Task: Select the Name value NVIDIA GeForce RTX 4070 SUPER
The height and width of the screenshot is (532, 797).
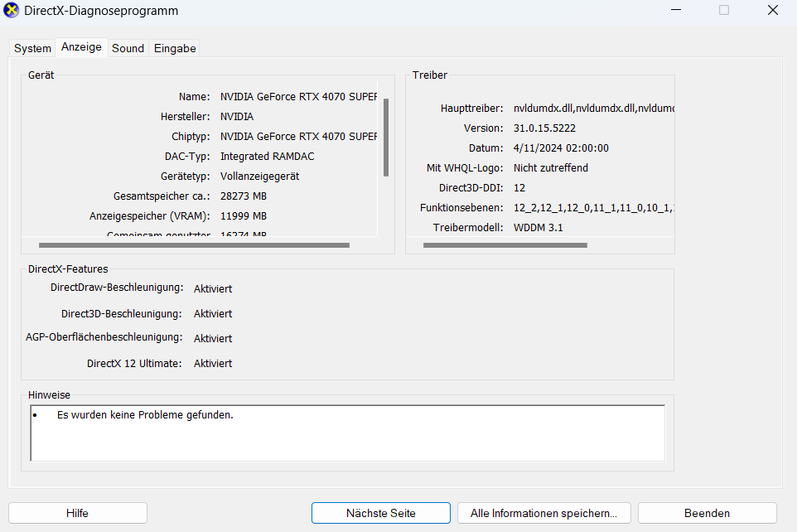Action: coord(298,97)
